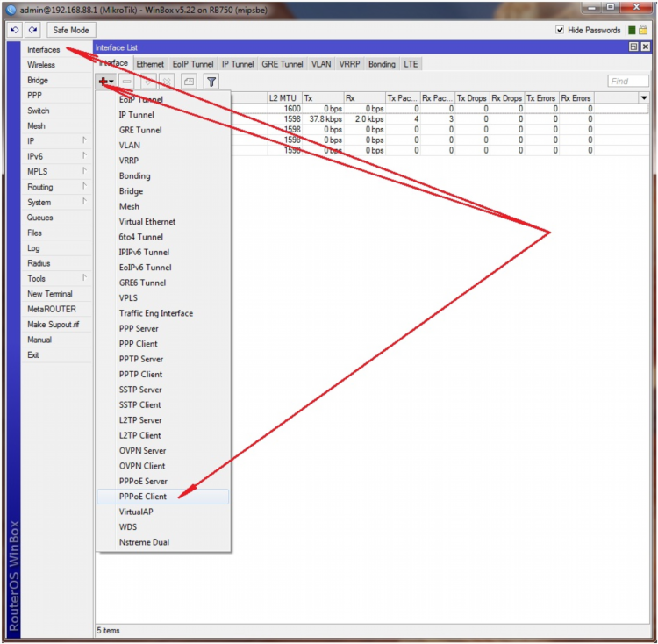The height and width of the screenshot is (644, 658).
Task: Choose OVPN Client in the add menu
Action: (x=163, y=466)
